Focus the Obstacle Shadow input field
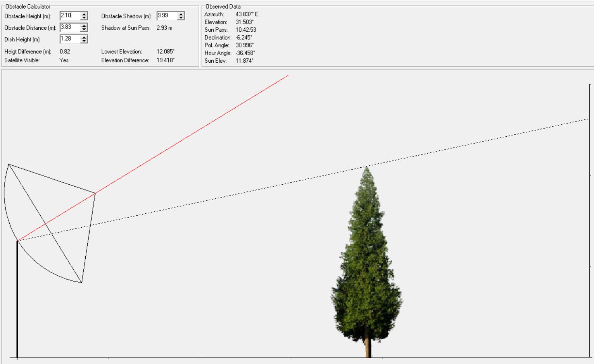This screenshot has height=364, width=594. click(x=167, y=16)
